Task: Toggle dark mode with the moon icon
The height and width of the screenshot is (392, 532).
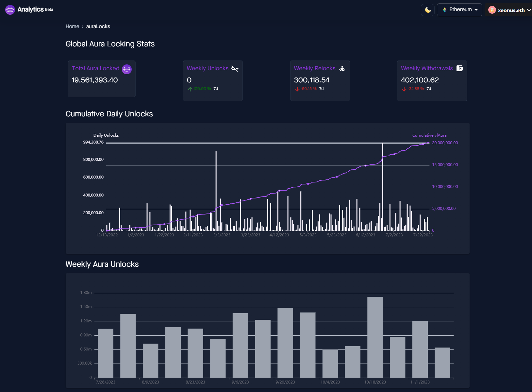Action: pyautogui.click(x=428, y=10)
